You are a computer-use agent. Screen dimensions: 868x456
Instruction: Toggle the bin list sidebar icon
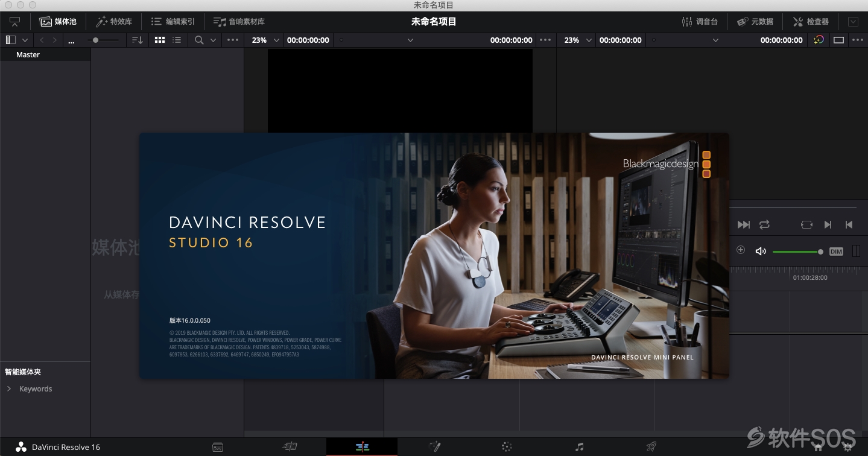[x=11, y=40]
